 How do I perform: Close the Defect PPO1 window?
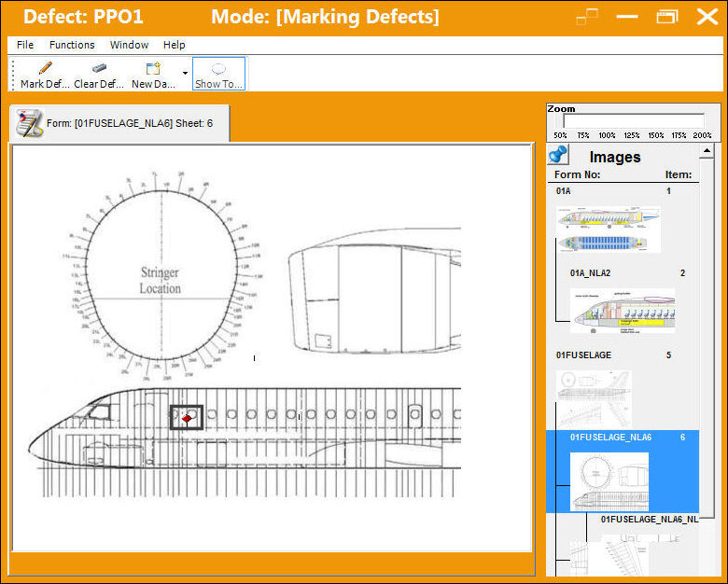click(707, 17)
